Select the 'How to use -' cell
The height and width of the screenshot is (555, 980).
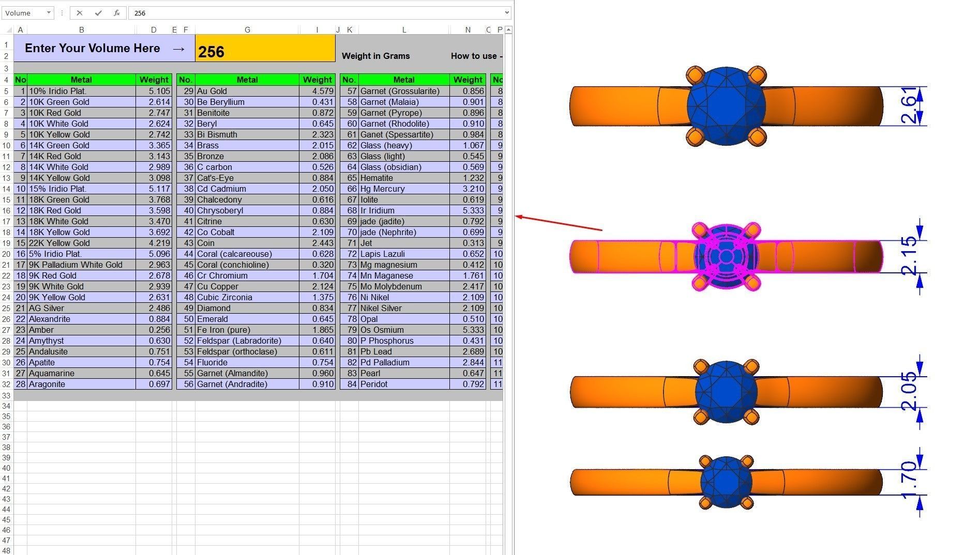pyautogui.click(x=476, y=56)
